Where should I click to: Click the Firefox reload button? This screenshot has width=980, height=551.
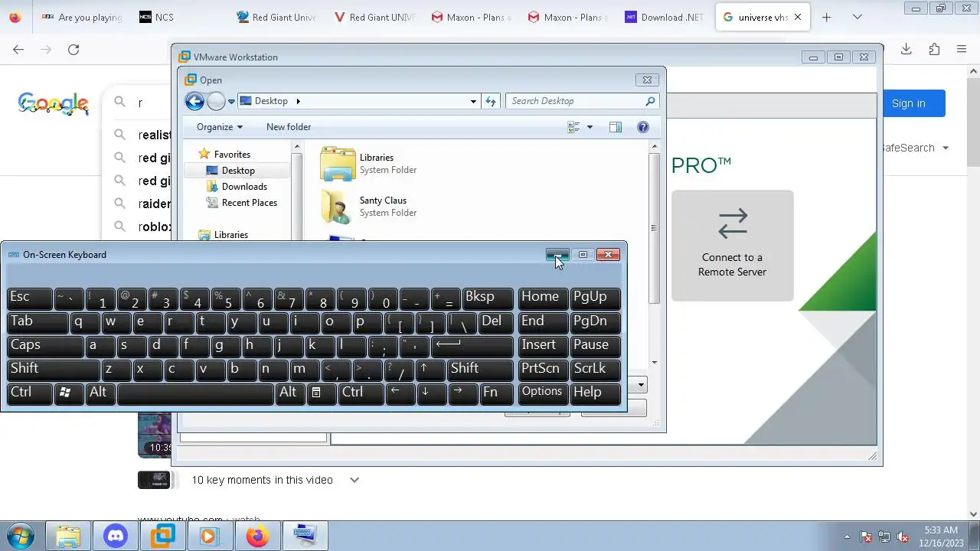(73, 49)
